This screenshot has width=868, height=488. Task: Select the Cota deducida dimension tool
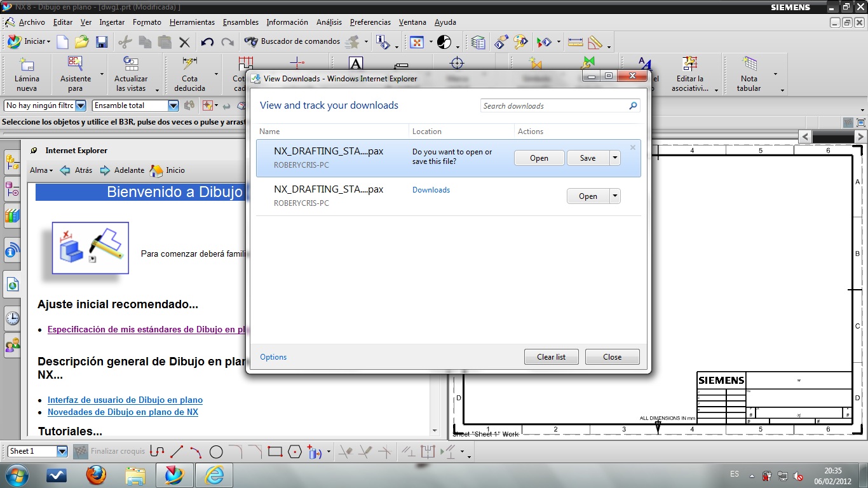click(x=189, y=74)
